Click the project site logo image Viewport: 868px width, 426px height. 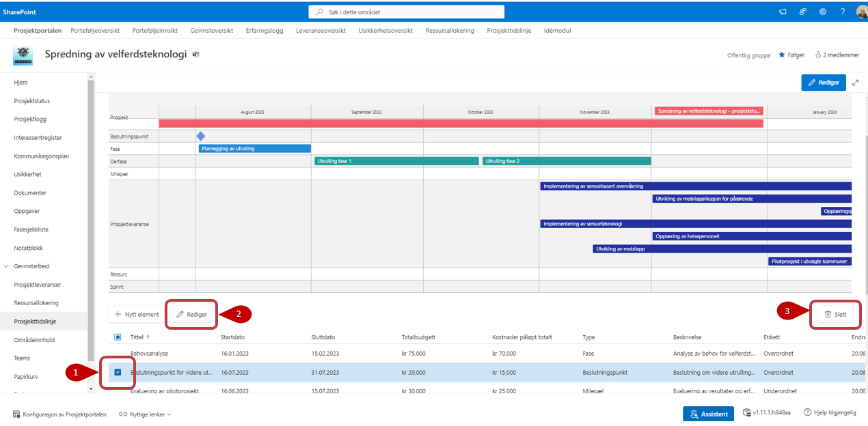23,55
